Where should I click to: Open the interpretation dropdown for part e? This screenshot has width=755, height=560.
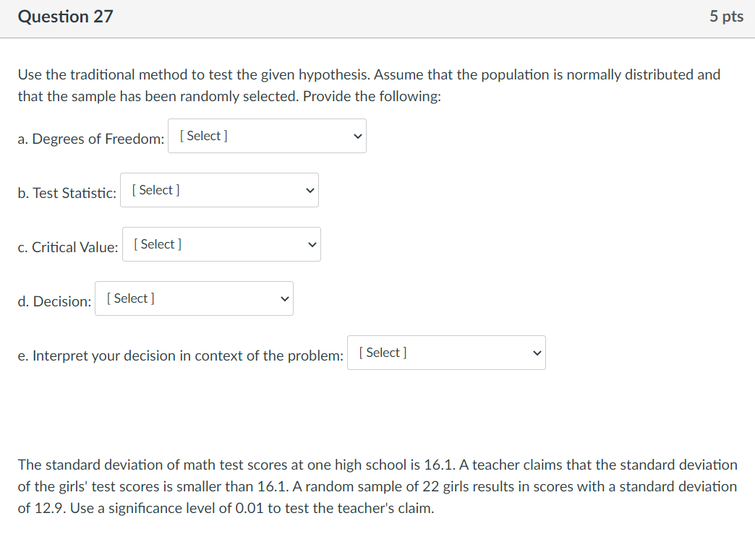point(446,353)
